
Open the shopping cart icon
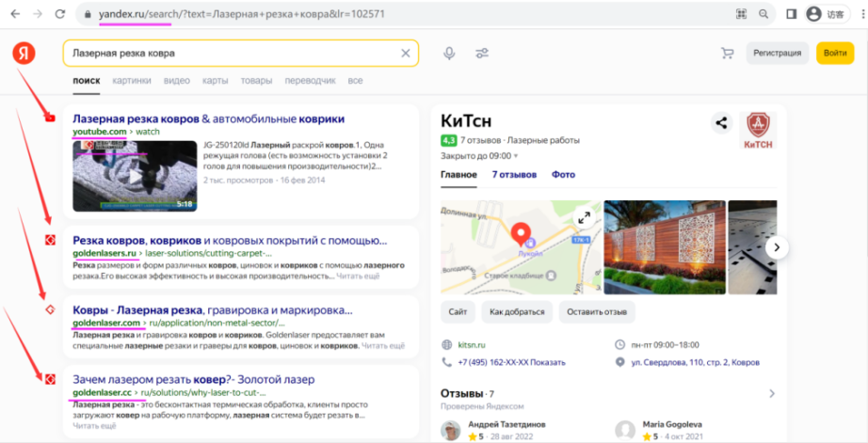727,54
